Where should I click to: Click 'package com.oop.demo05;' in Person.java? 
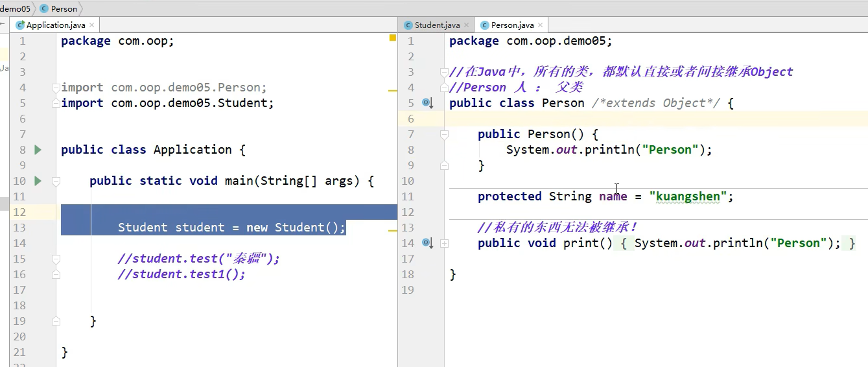[531, 41]
